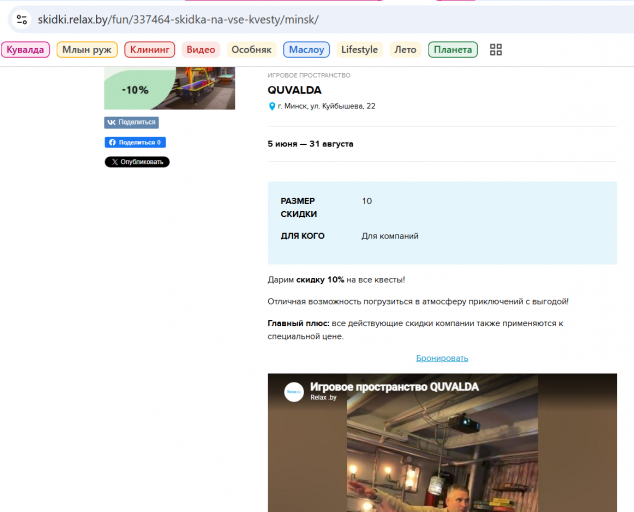Open the Особняк bookmark group
The image size is (634, 512).
coord(251,50)
